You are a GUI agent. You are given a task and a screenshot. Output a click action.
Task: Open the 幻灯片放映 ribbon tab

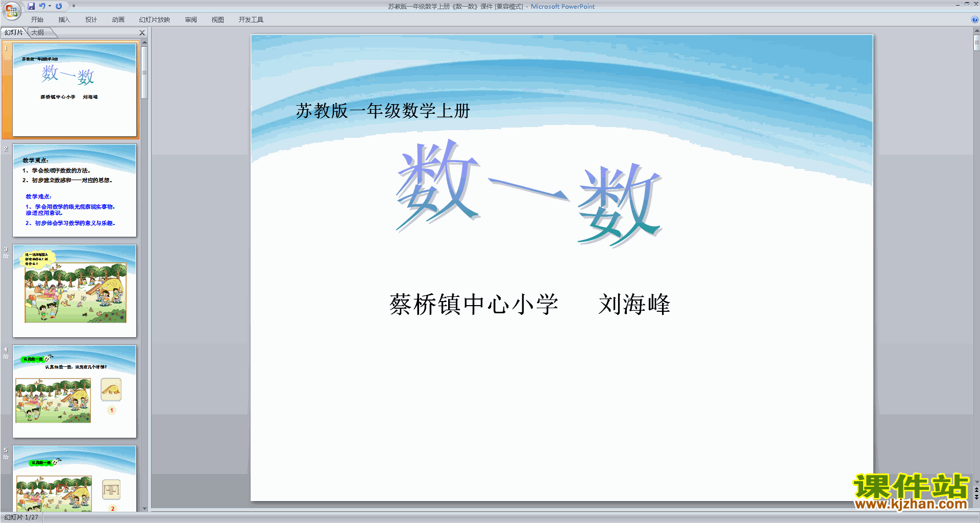155,19
